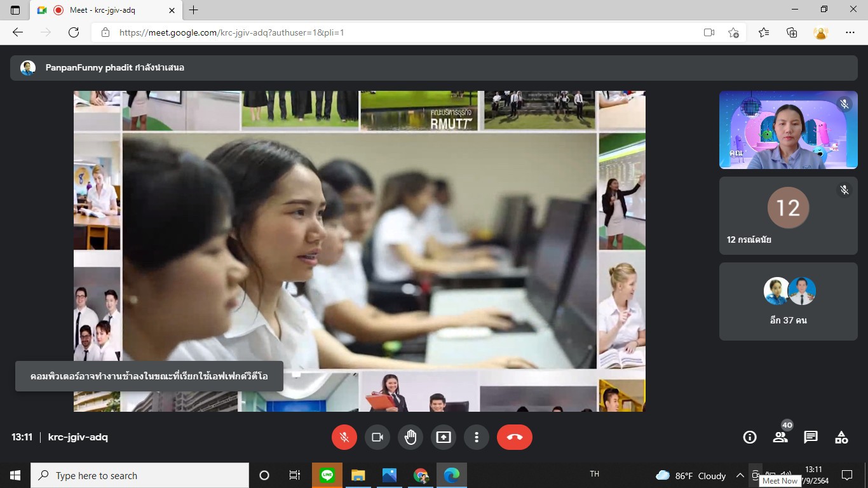Open more options three-dot menu in Meet
The width and height of the screenshot is (868, 488).
coord(477,437)
